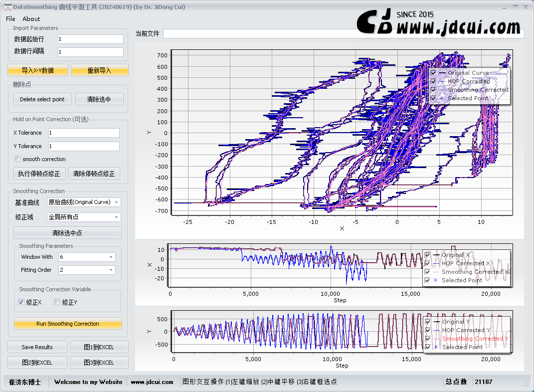Open the File menu

tap(10, 19)
